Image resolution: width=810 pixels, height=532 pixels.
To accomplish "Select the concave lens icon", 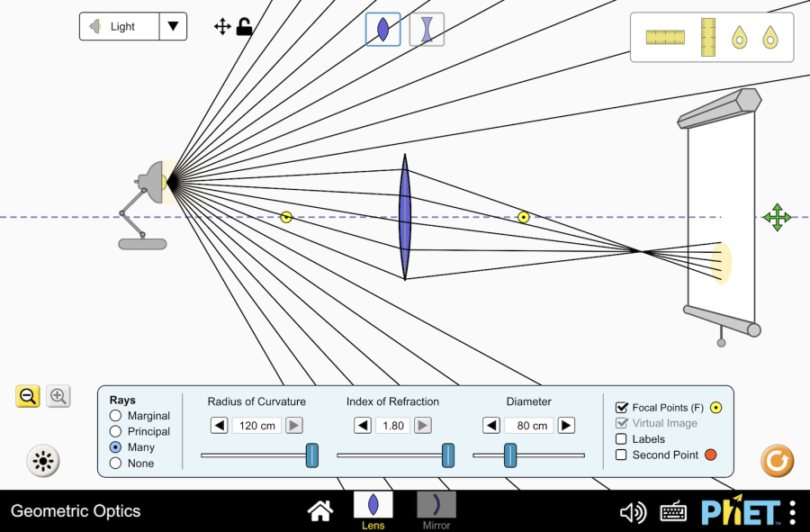I will 427,29.
